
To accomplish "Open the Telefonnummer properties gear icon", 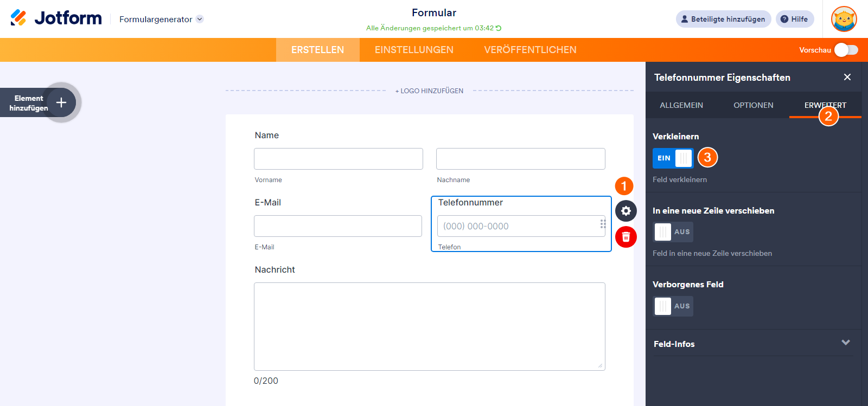I will tap(626, 211).
